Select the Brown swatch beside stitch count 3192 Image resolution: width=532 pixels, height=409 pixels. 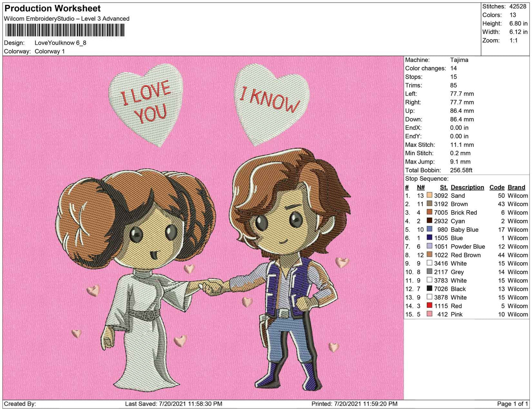tap(429, 204)
